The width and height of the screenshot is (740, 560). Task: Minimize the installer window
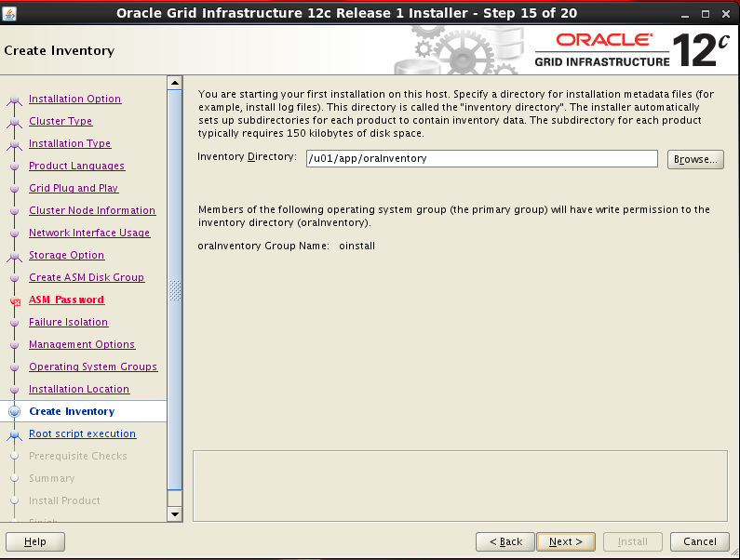[685, 14]
